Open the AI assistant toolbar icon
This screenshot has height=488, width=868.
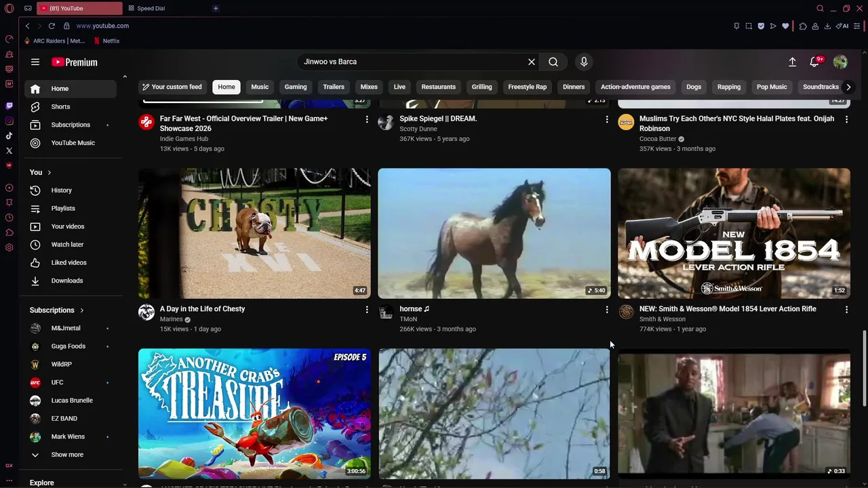click(x=842, y=26)
